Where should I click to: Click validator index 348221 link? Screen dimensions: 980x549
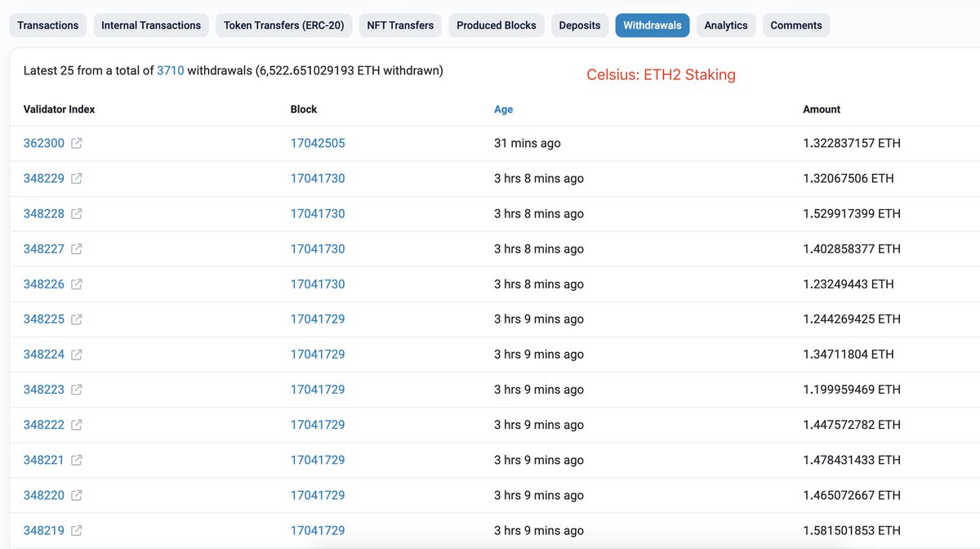click(44, 460)
